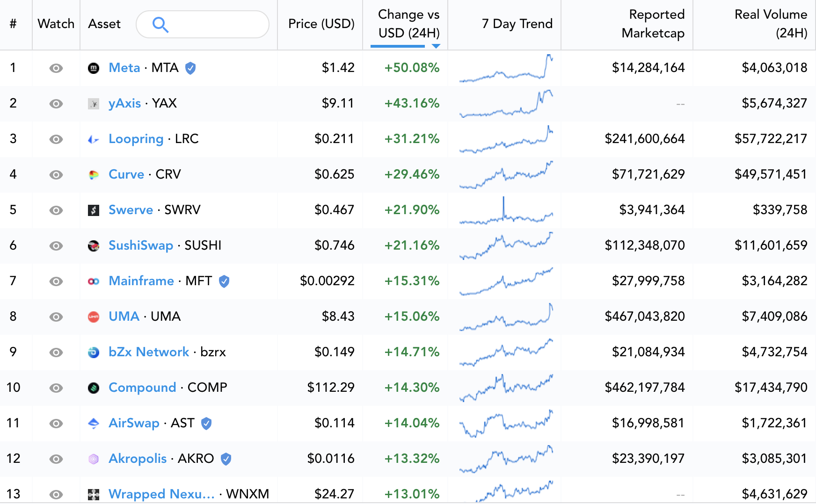The image size is (816, 504).
Task: Sort by Reported Marketcap column header
Action: [x=653, y=24]
